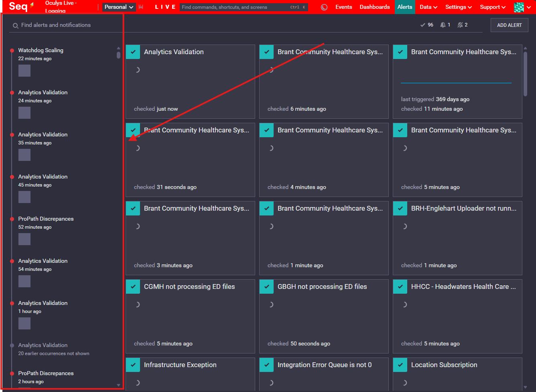Screen dimensions: 536x392
Task: Expand the Support menu
Action: [x=493, y=7]
